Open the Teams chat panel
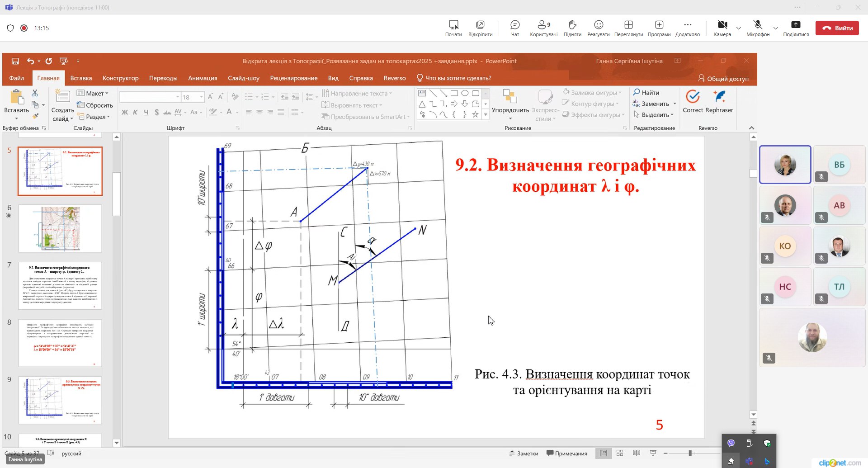Image resolution: width=868 pixels, height=468 pixels. click(x=515, y=28)
